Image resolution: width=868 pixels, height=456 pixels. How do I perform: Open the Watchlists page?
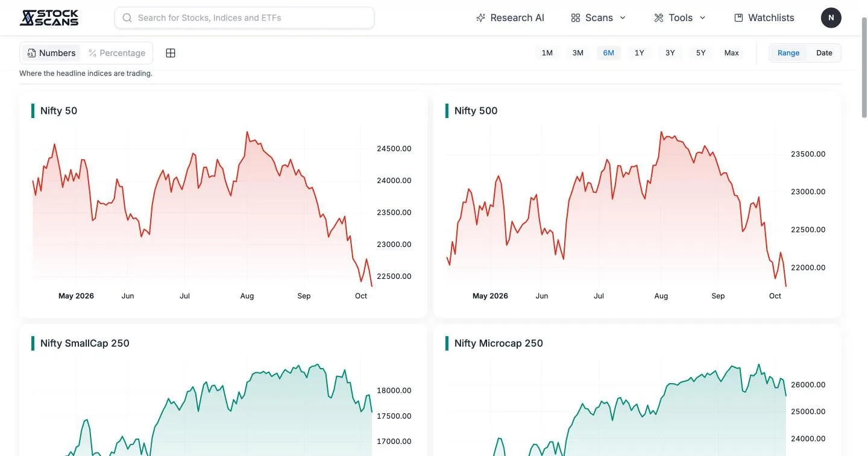tap(764, 17)
